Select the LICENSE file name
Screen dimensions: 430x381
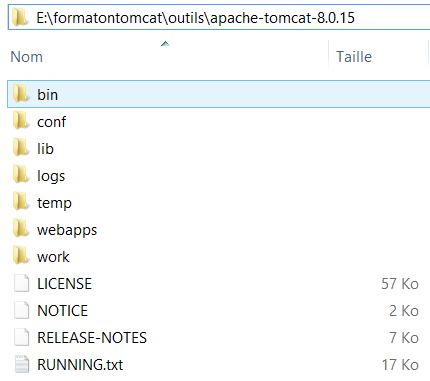(x=64, y=284)
